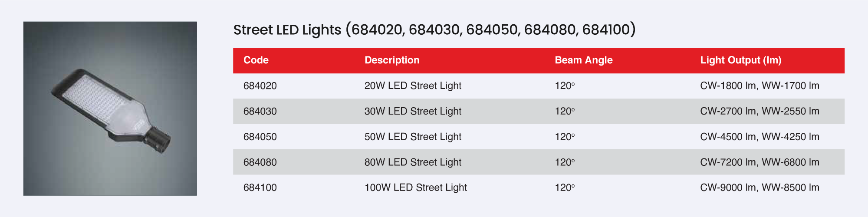Screen dimensions: 868x217
Task: Select product code 684020
Action: click(260, 86)
